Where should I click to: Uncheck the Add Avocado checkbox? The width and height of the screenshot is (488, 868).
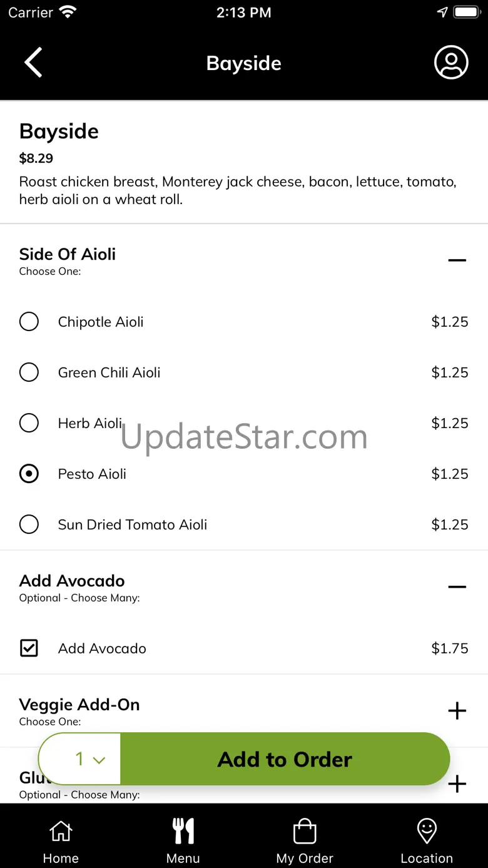(29, 648)
